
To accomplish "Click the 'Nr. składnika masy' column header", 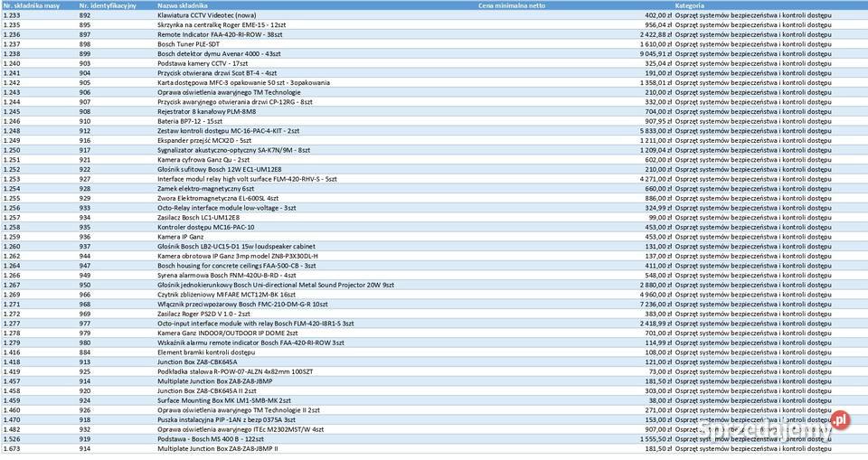I will [x=32, y=5].
